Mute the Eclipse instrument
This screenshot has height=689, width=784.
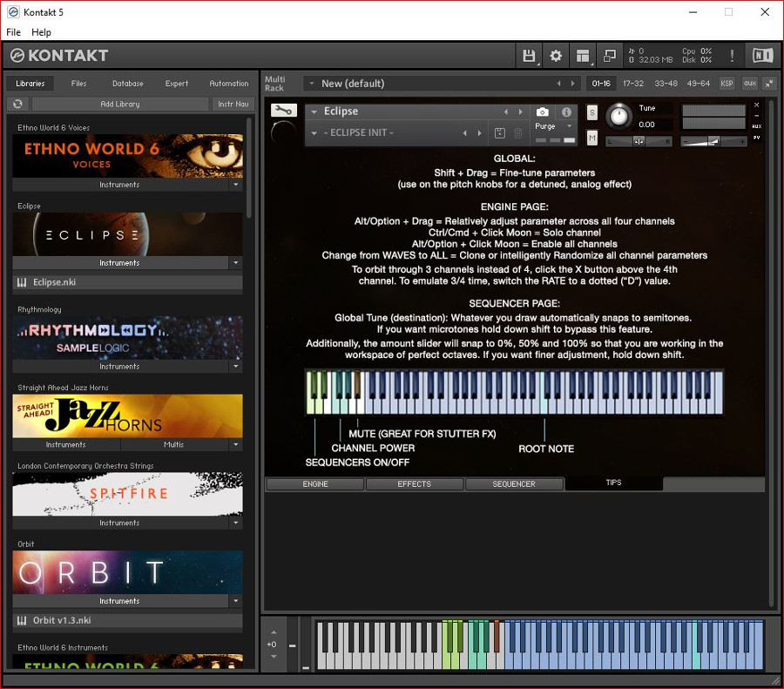(592, 138)
